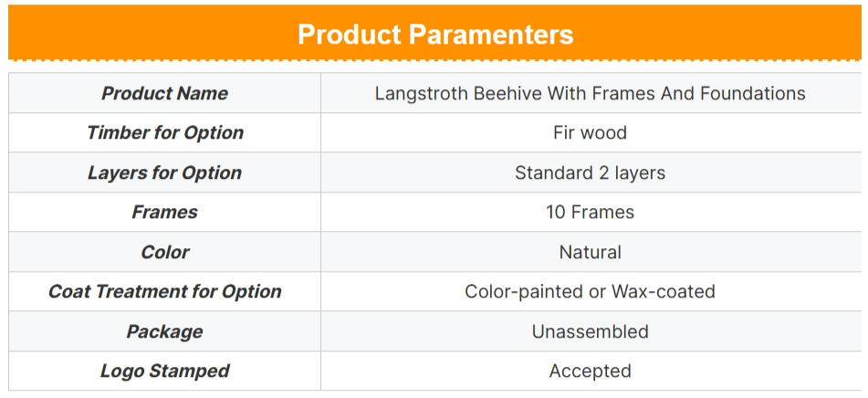Select the Product Name label cell
This screenshot has height=398, width=868.
[x=164, y=93]
